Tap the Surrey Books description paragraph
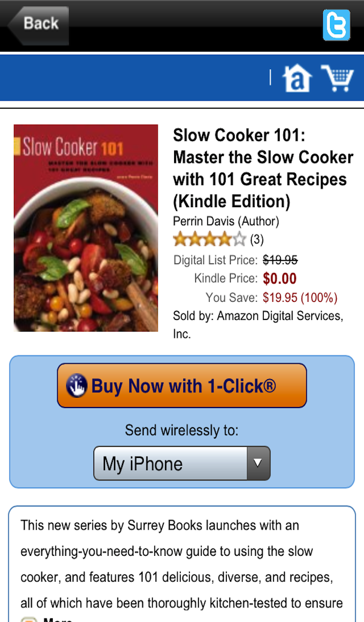Screen dimensions: 364x622 click(182, 564)
